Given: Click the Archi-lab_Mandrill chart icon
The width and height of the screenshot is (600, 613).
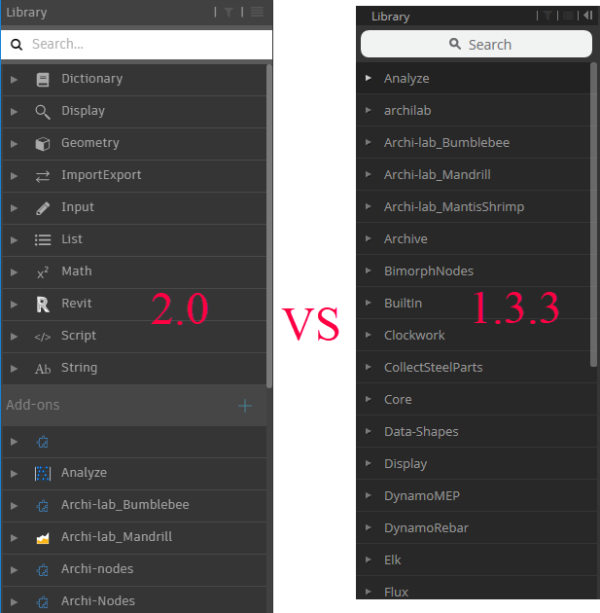Looking at the screenshot, I should point(43,537).
